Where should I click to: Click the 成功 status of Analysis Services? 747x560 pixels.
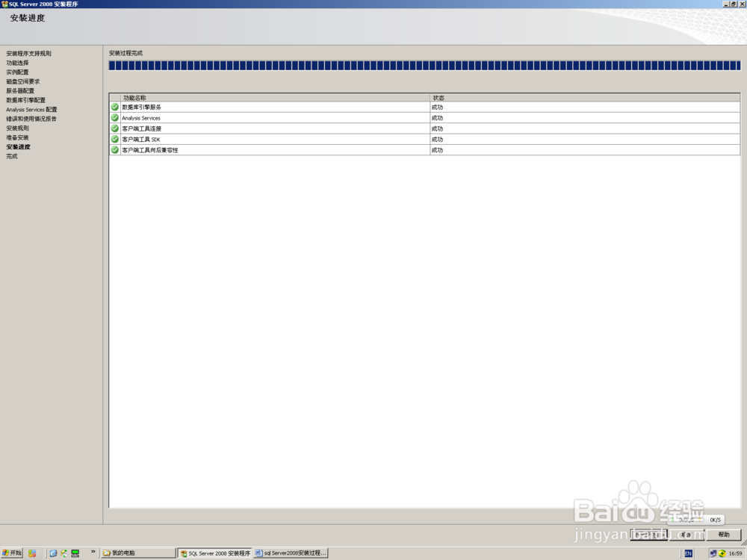point(437,118)
